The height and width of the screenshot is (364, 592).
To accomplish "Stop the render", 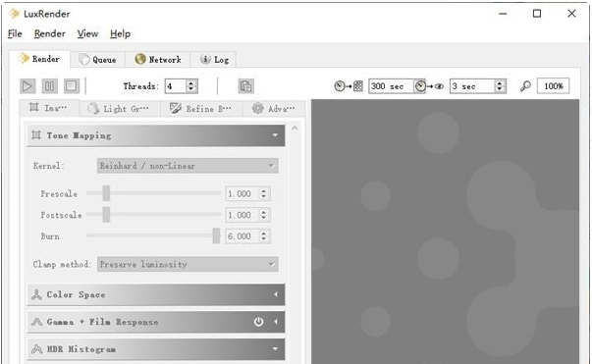I will point(72,86).
